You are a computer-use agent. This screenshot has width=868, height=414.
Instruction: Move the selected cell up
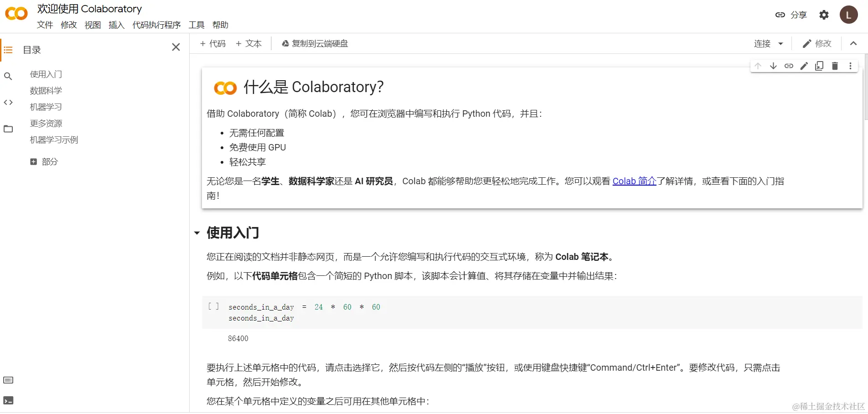(757, 66)
